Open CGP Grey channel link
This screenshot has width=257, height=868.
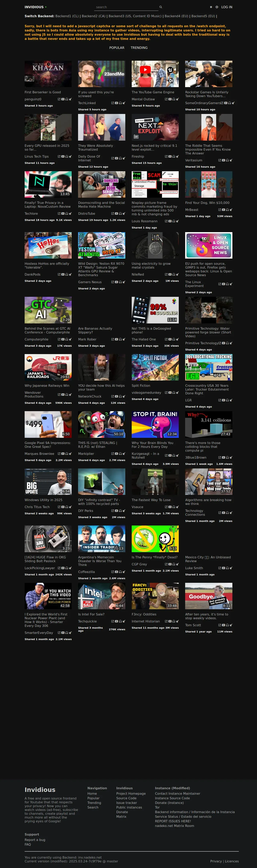(x=140, y=564)
